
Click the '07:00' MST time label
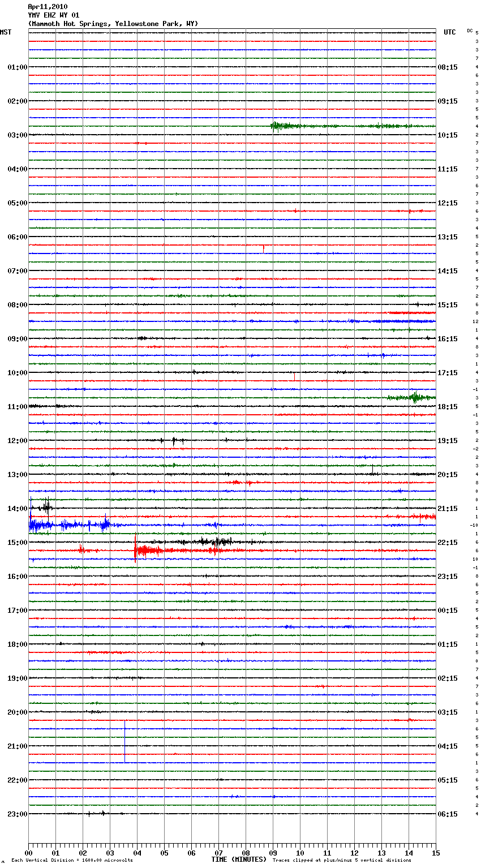(18, 271)
